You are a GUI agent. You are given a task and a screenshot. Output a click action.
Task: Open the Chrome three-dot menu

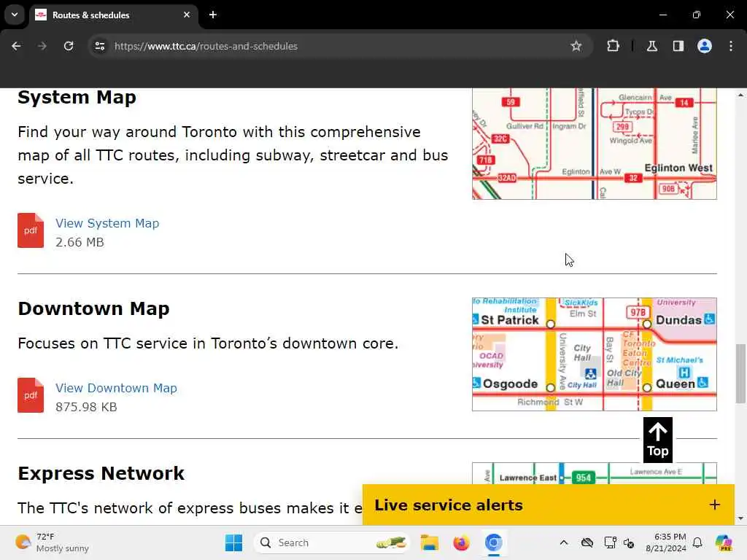731,46
